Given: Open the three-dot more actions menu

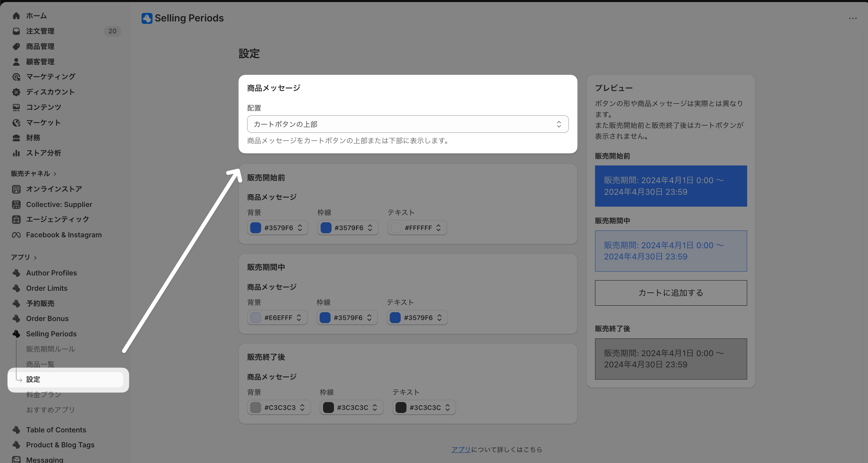Looking at the screenshot, I should [x=853, y=18].
